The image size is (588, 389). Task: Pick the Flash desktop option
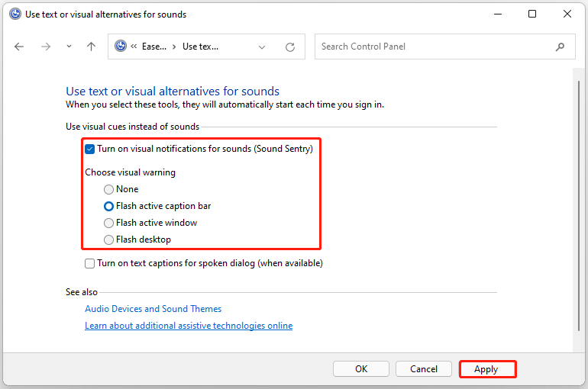tap(109, 240)
